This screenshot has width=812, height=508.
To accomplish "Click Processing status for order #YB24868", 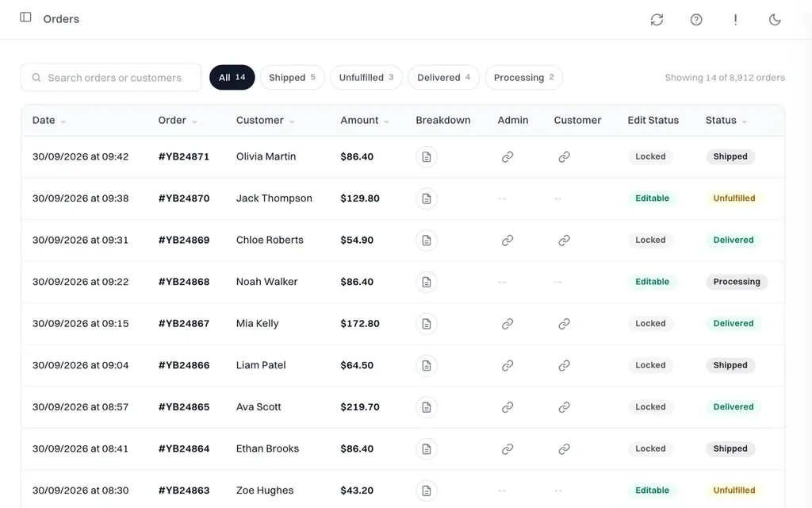I will (737, 282).
